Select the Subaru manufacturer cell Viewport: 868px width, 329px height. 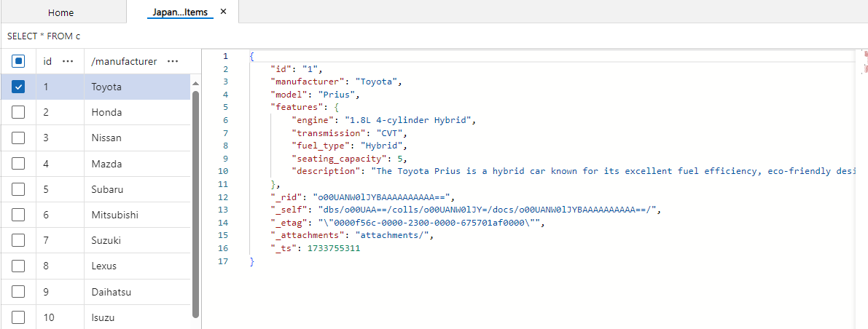pos(137,189)
